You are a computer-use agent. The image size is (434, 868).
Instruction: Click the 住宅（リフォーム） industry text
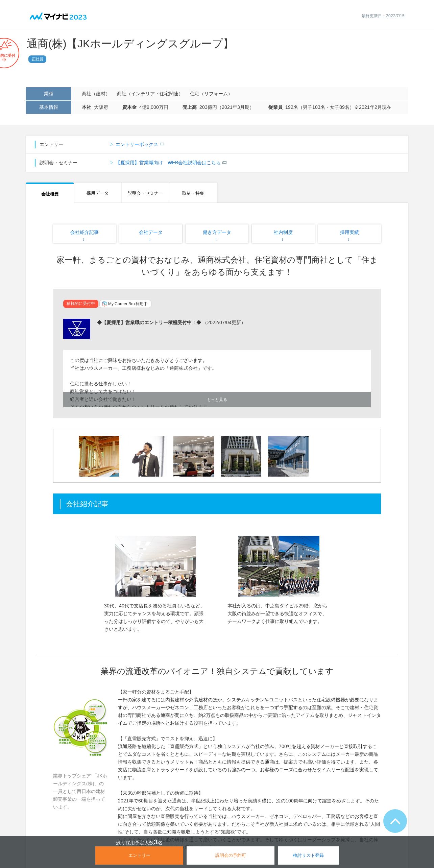pyautogui.click(x=211, y=94)
